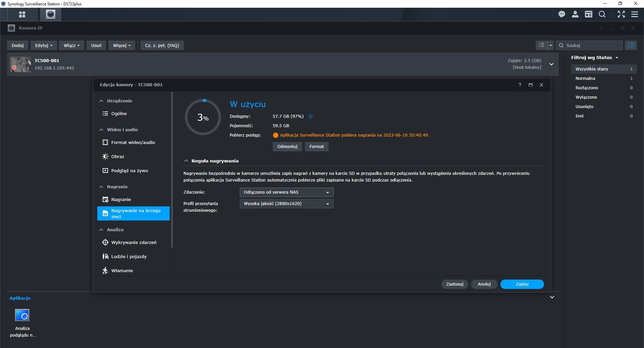Collapse the Nagranie section header
The image size is (644, 348).
click(x=101, y=187)
